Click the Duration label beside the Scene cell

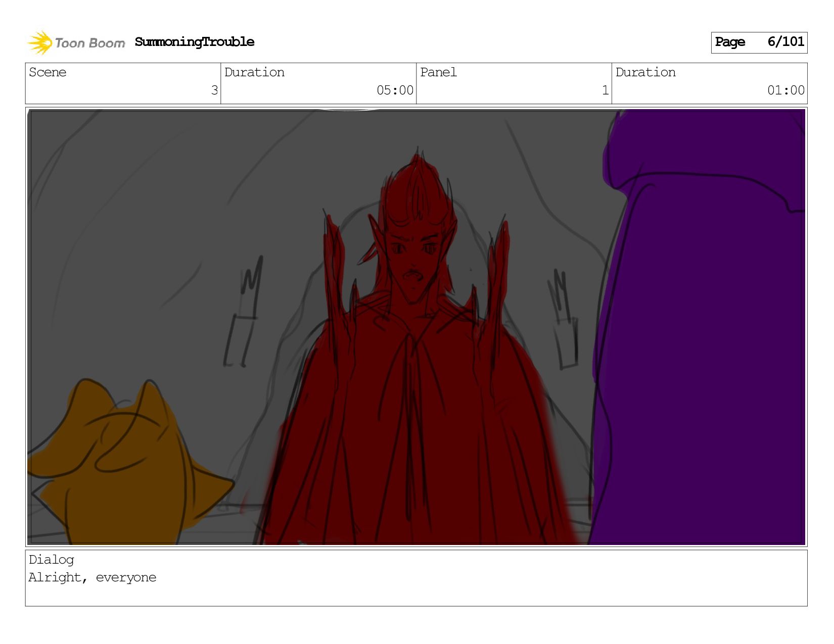254,72
